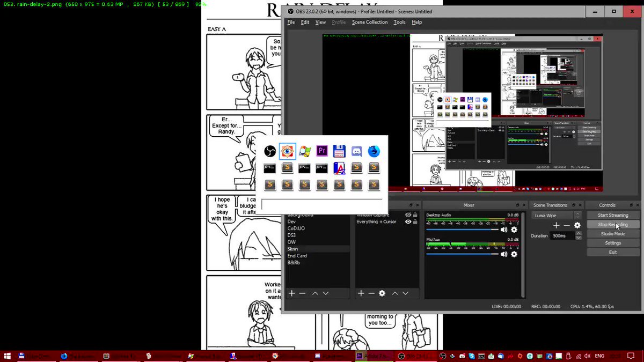Select Adobe Premiere in the window switcher
Viewport: 644px width, 362px height.
322,151
